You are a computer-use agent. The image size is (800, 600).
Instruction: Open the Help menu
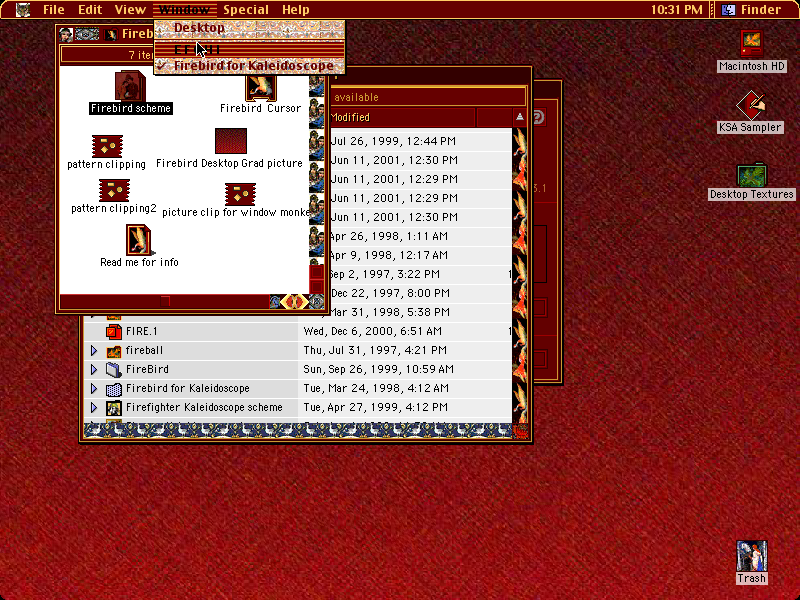coord(295,10)
